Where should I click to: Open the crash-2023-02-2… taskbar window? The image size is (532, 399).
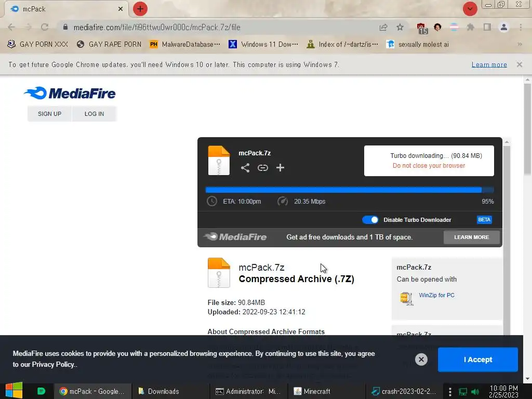(405, 391)
